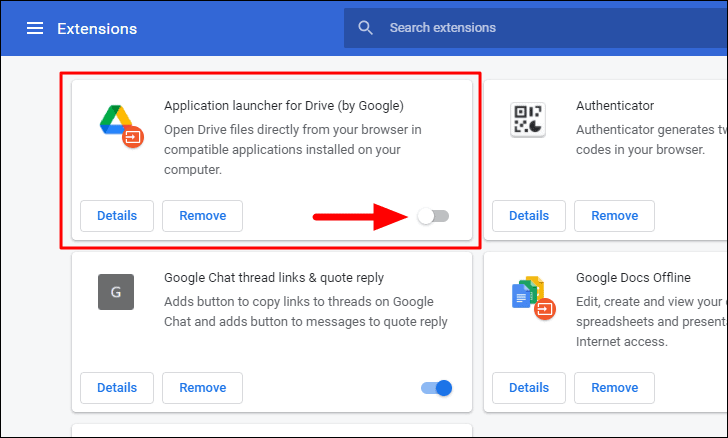728x438 pixels.
Task: Remove the Authenticator extension
Action: pyautogui.click(x=614, y=216)
